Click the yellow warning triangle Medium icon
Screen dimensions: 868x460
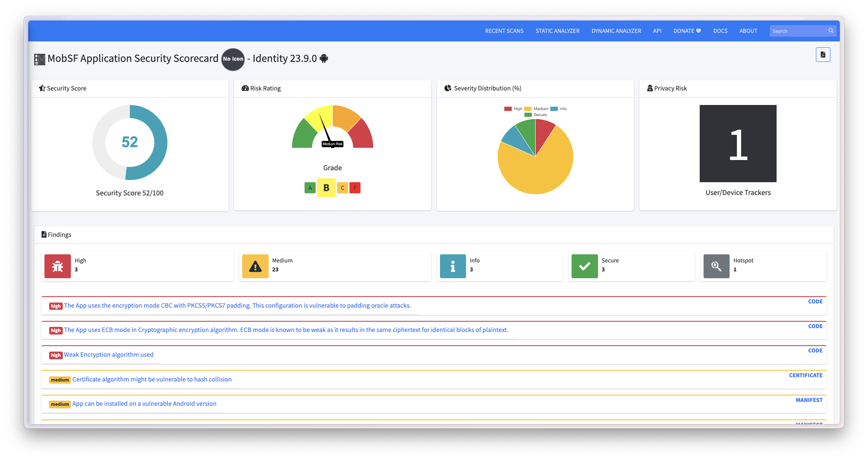(255, 266)
